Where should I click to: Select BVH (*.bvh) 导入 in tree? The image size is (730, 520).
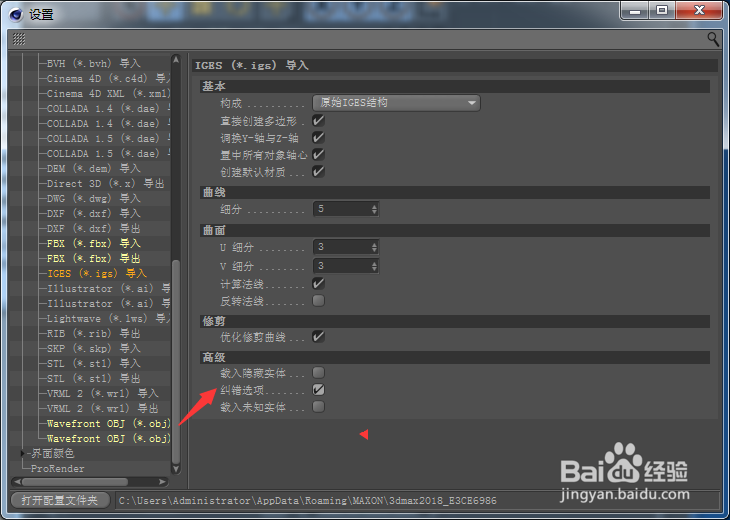tap(94, 63)
